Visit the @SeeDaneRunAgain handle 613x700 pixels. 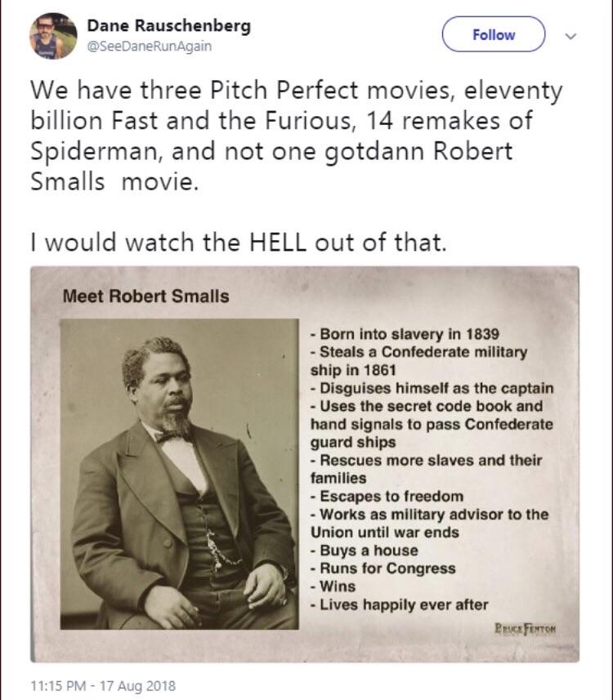[149, 46]
